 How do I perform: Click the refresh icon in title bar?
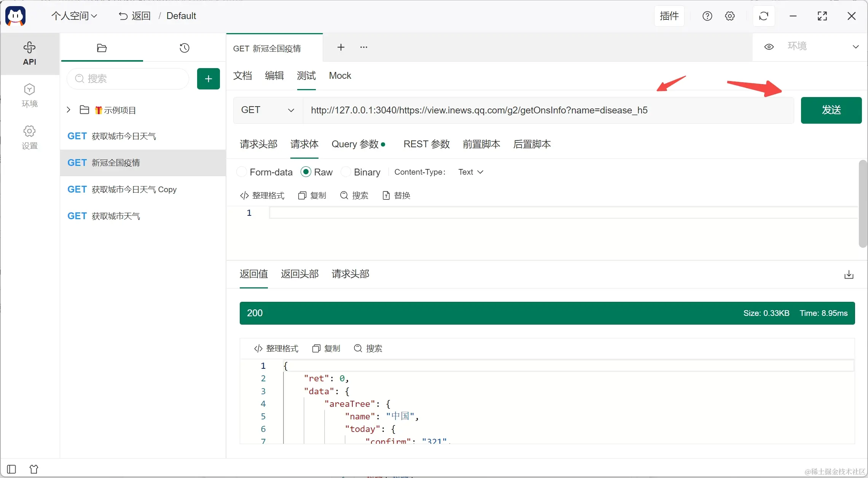point(763,16)
